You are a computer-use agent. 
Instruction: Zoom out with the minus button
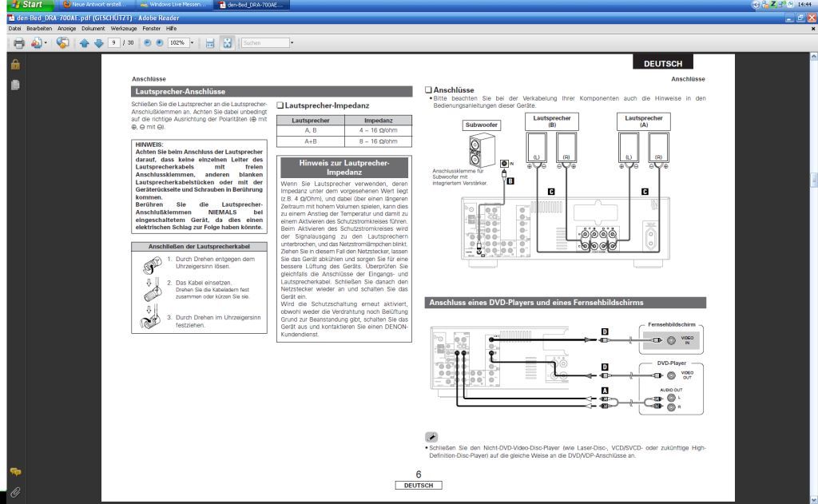click(x=147, y=43)
